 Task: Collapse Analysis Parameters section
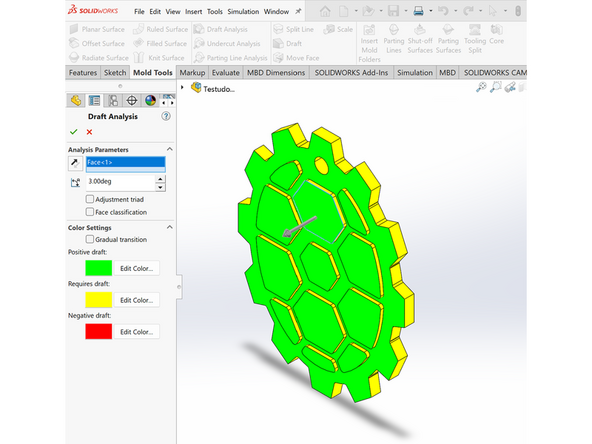click(170, 150)
